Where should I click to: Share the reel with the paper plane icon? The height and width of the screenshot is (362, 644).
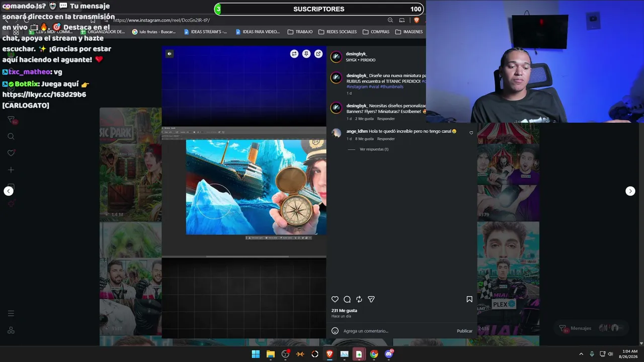(371, 299)
